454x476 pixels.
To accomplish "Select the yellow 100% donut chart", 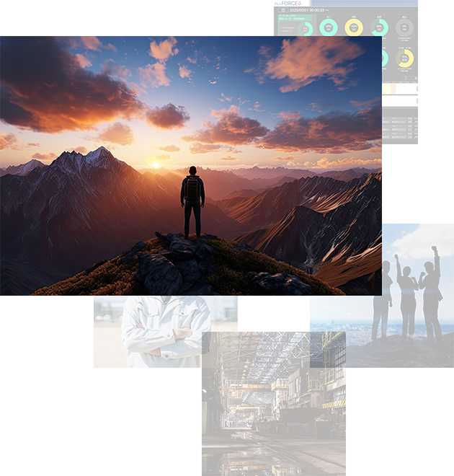I will click(352, 28).
